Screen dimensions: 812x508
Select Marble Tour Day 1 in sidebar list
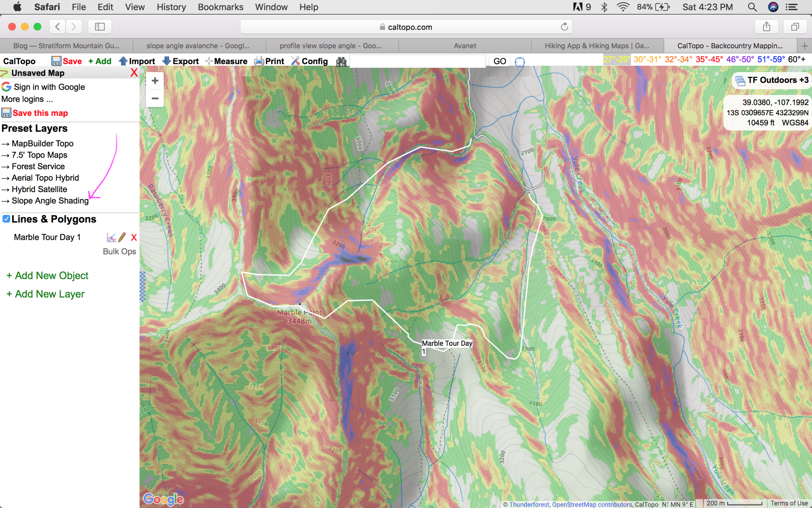[x=47, y=237]
